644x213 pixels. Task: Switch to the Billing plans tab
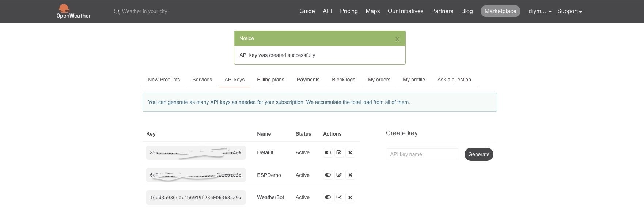pyautogui.click(x=270, y=80)
